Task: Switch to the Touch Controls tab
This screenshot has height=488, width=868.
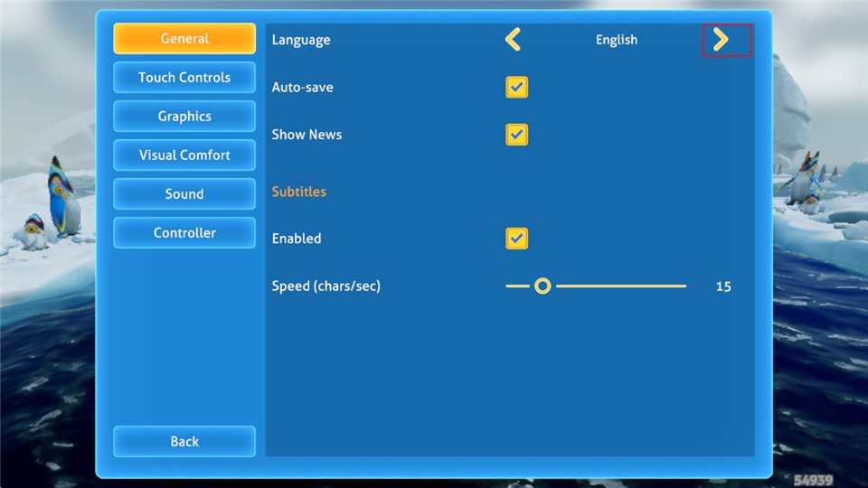Action: point(184,78)
